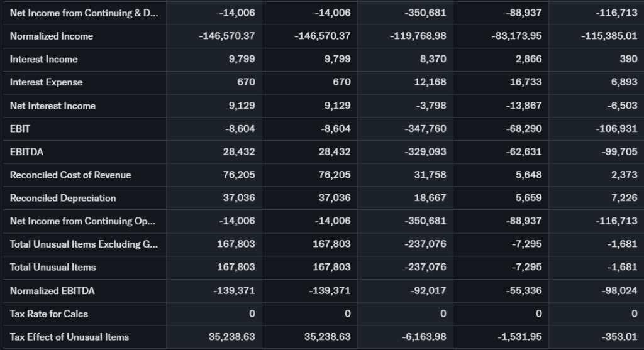The width and height of the screenshot is (644, 350).
Task: Click the Reconciled Cost of Revenue label
Action: [70, 175]
